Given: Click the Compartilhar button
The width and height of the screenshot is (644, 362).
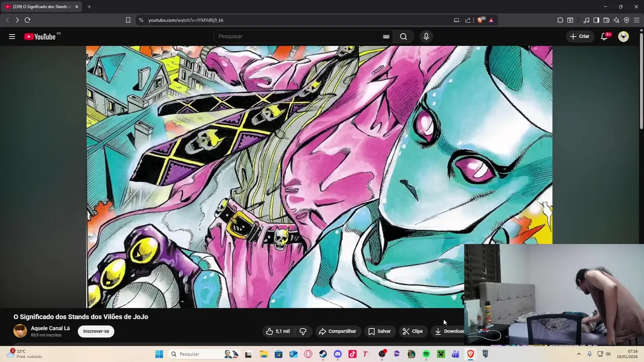Looking at the screenshot, I should click(338, 331).
